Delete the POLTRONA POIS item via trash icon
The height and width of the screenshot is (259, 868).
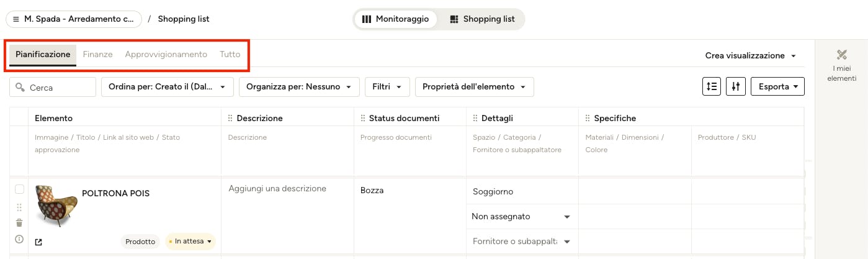(19, 223)
